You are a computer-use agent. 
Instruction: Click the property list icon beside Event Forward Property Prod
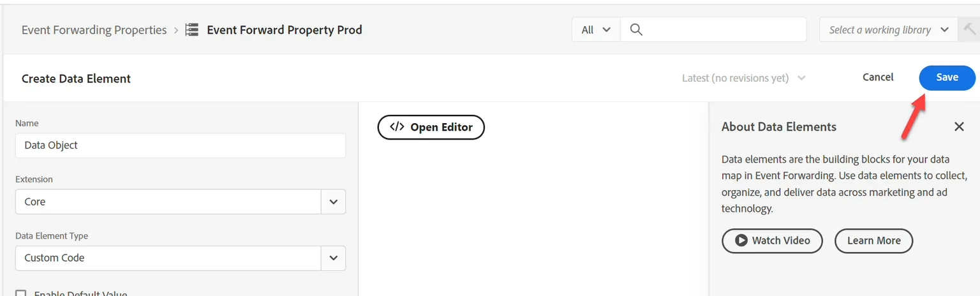pyautogui.click(x=191, y=30)
